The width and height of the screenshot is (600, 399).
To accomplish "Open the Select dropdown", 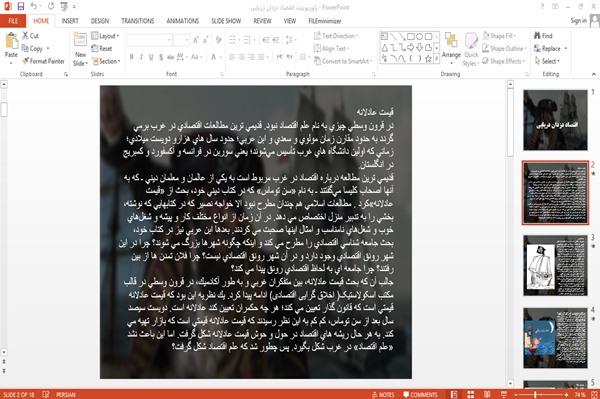I will click(547, 61).
